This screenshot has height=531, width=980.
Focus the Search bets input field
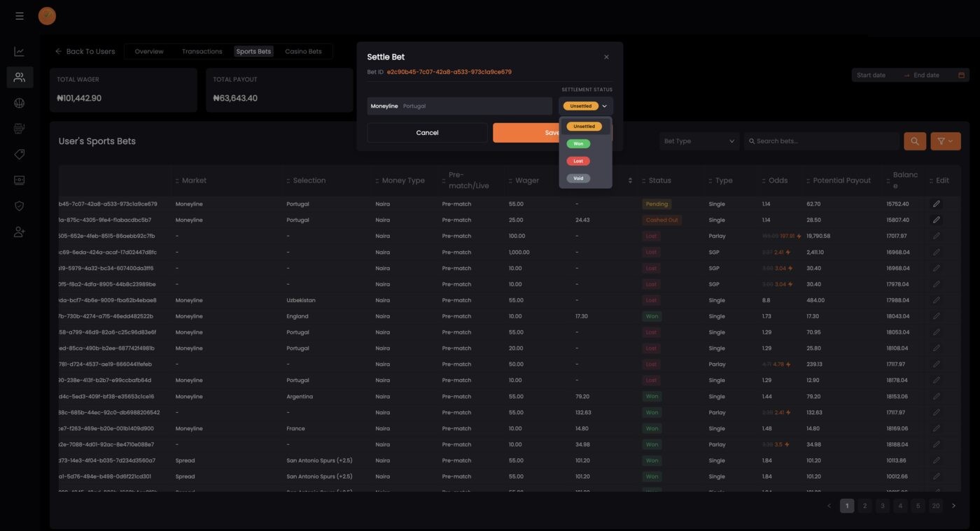(822, 141)
